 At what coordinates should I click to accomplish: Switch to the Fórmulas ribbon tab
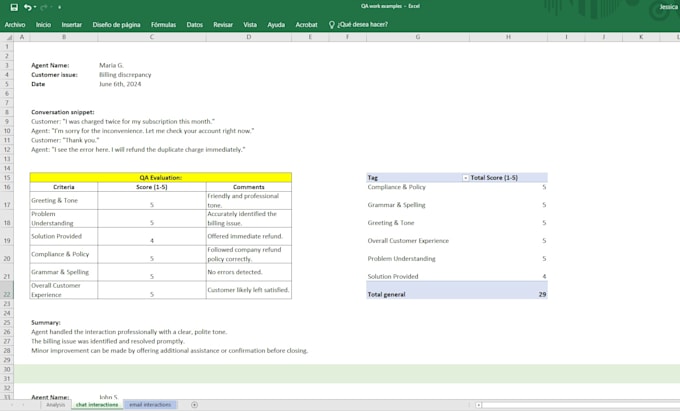[x=163, y=25]
